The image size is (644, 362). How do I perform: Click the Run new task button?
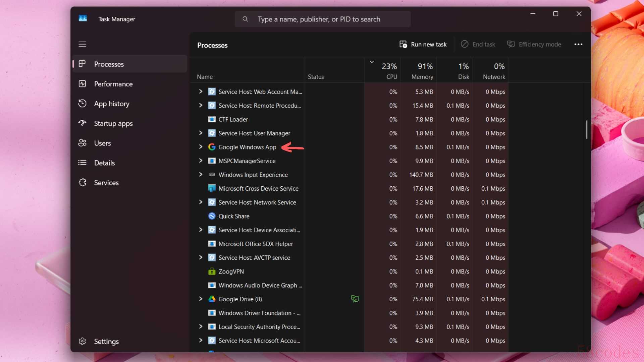click(x=423, y=44)
